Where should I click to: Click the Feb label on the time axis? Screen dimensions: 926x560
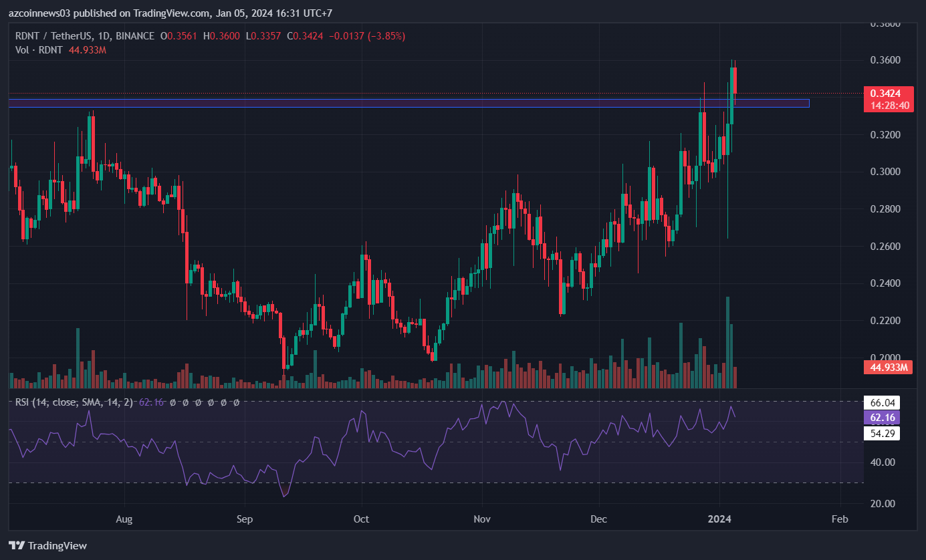(x=840, y=519)
